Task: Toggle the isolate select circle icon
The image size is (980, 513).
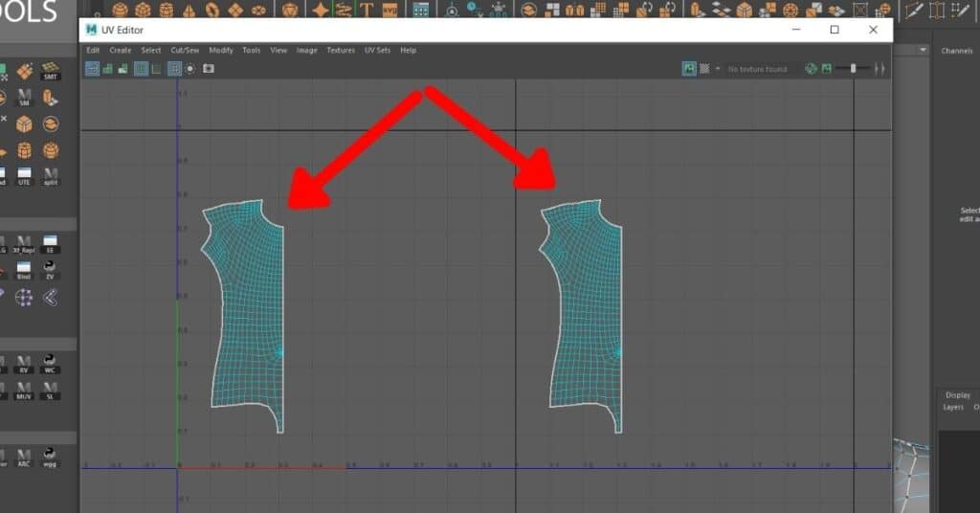Action: [190, 69]
